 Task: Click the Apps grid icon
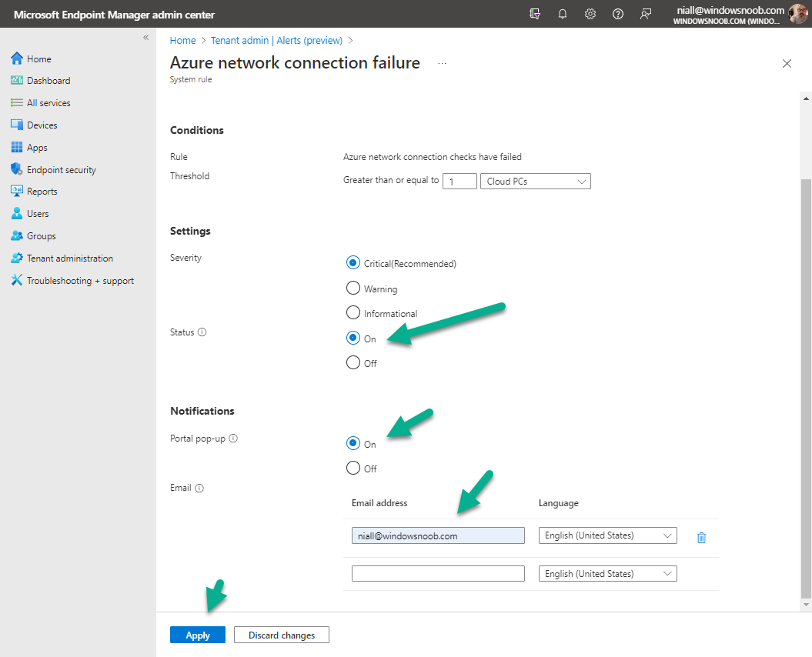coord(17,147)
